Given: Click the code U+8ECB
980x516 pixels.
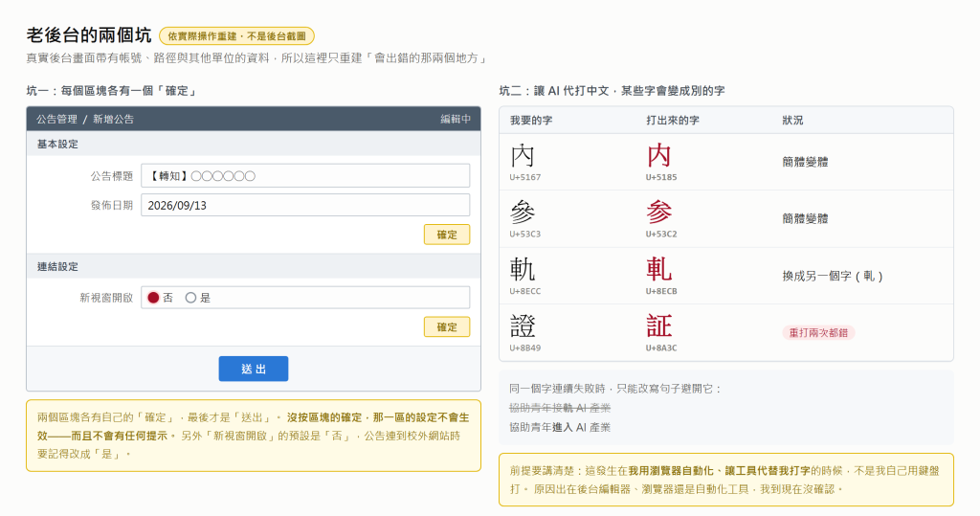Looking at the screenshot, I should point(661,291).
